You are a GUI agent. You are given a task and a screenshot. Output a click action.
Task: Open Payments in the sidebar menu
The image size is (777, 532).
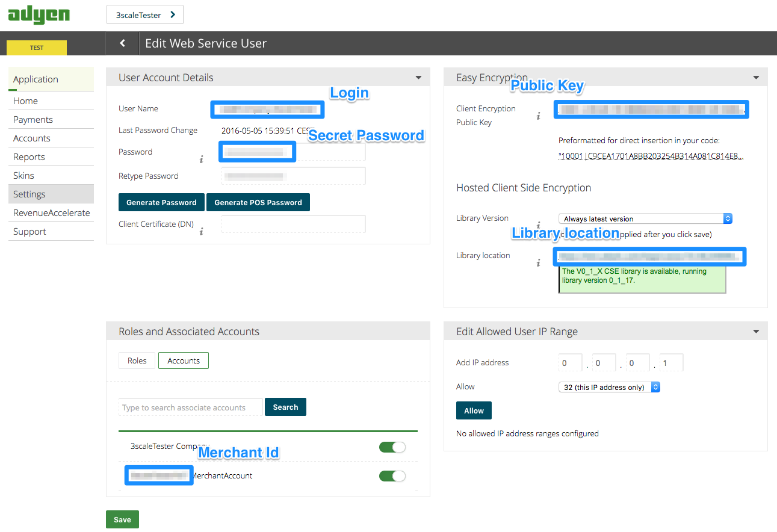tap(33, 120)
